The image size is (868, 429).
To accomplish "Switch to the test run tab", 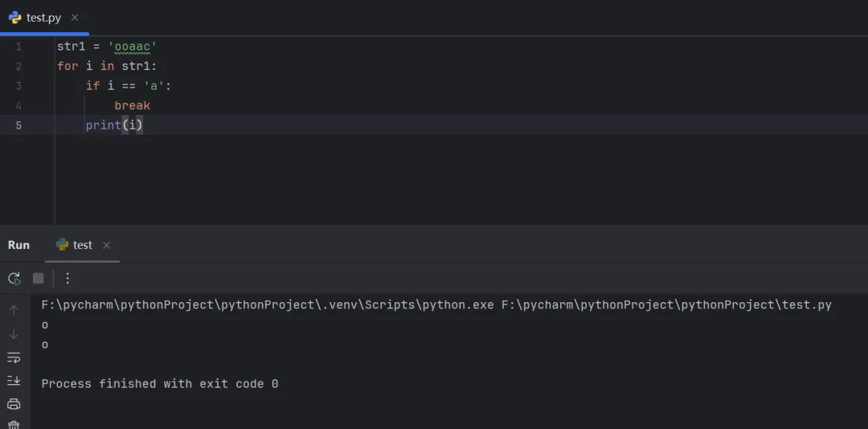I will tap(82, 245).
